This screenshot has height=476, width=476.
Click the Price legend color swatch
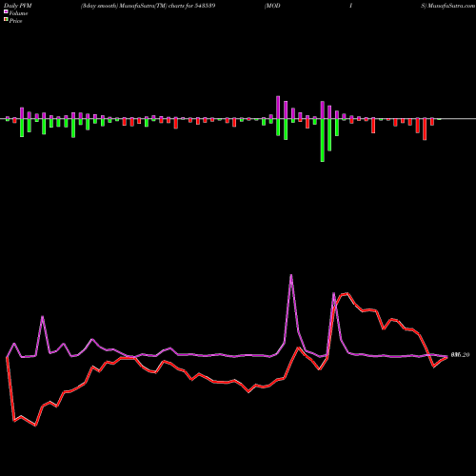coord(6,20)
